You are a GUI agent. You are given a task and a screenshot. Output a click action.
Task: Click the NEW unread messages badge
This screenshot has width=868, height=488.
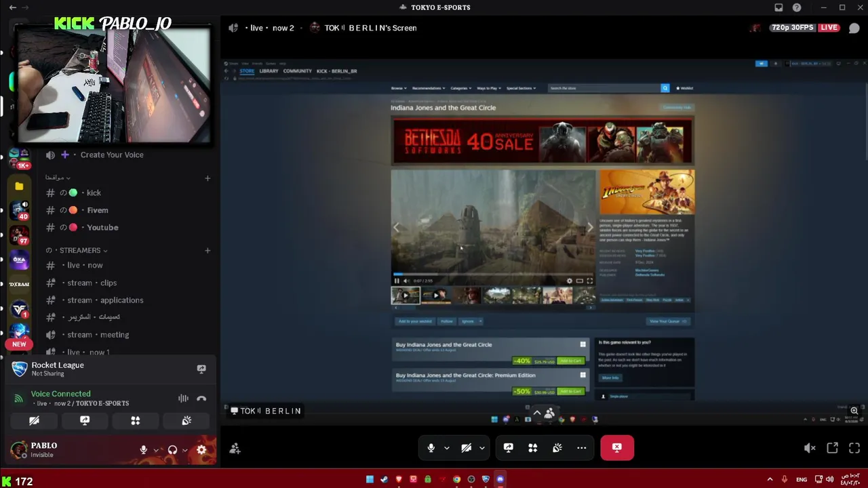pyautogui.click(x=19, y=344)
